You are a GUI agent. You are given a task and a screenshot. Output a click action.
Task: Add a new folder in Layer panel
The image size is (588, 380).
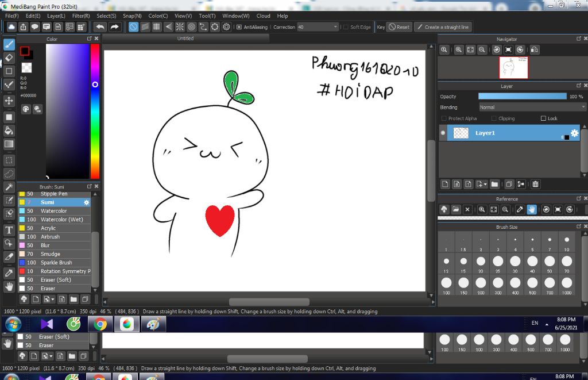click(494, 184)
